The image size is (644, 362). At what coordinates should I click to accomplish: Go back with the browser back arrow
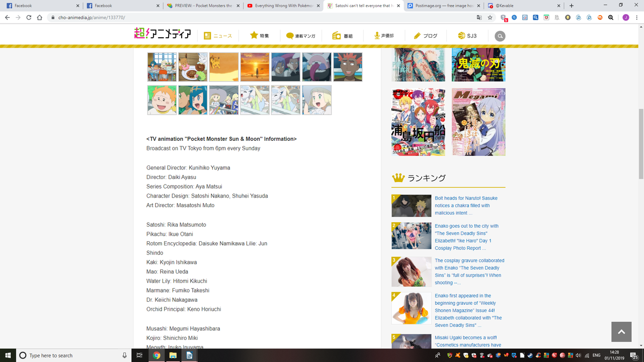tap(7, 17)
